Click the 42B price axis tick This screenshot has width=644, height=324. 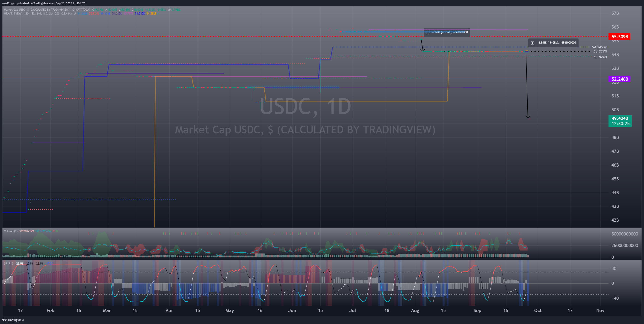coord(615,220)
